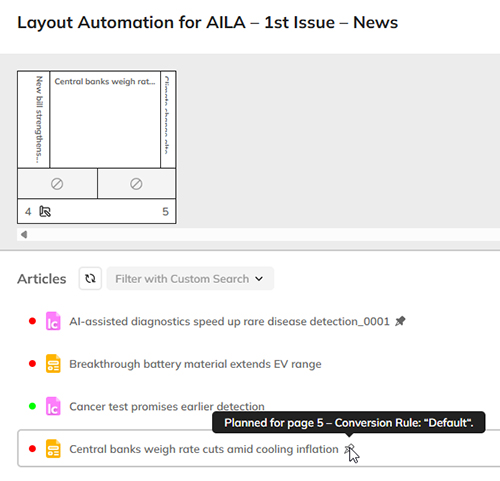Select Central banks weigh rate cuts amid cooling inflation

tap(204, 449)
